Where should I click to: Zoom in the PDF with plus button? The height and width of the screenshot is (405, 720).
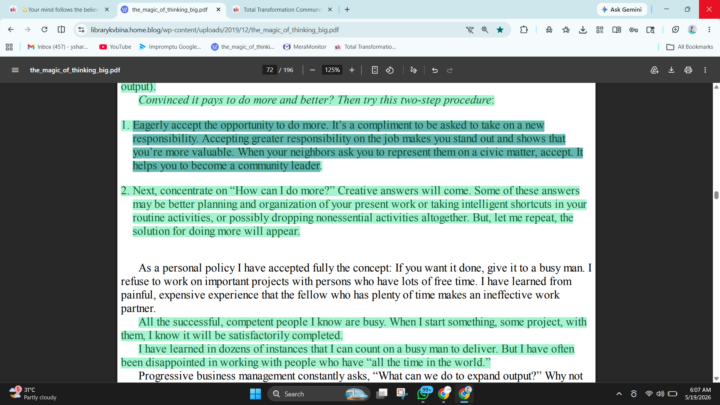pyautogui.click(x=352, y=70)
